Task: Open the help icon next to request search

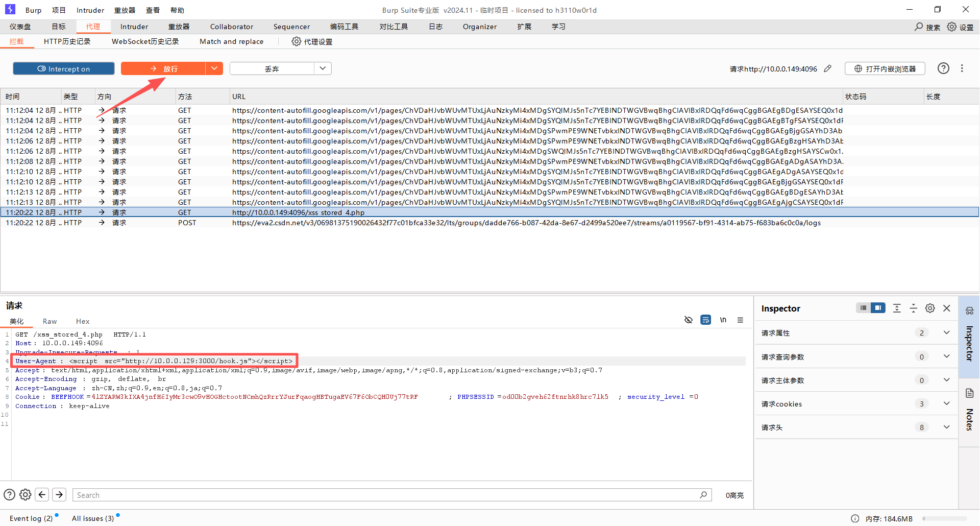Action: point(9,495)
